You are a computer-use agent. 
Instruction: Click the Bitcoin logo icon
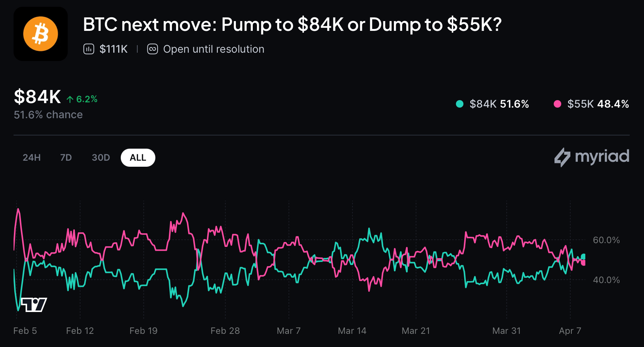click(x=40, y=33)
